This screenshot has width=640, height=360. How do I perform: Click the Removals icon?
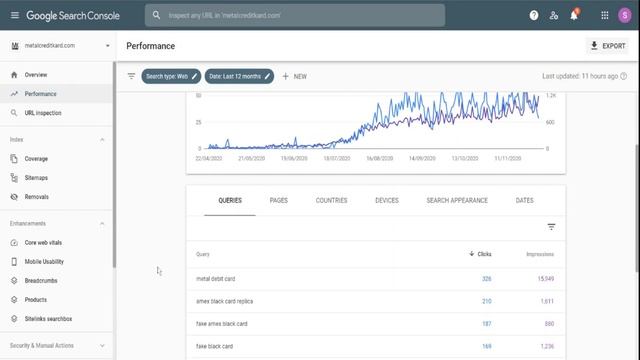click(14, 197)
